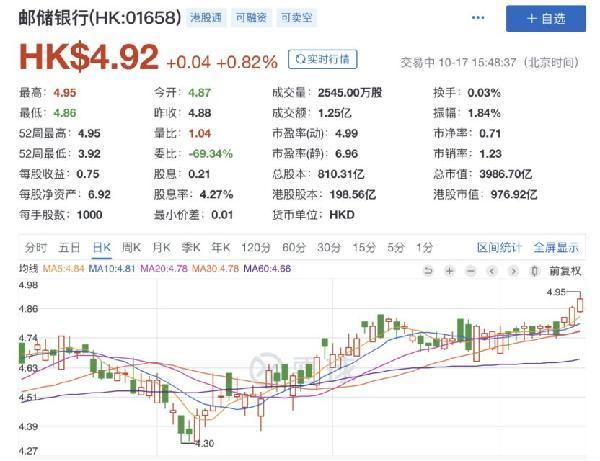Click the 总市值 3986.70亿 value
This screenshot has height=461, width=600.
point(505,174)
